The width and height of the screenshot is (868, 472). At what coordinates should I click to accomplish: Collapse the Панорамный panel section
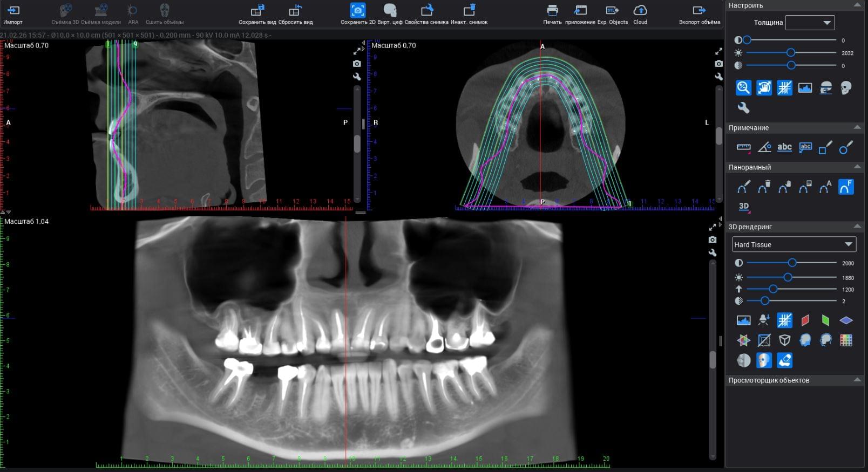[x=857, y=167]
